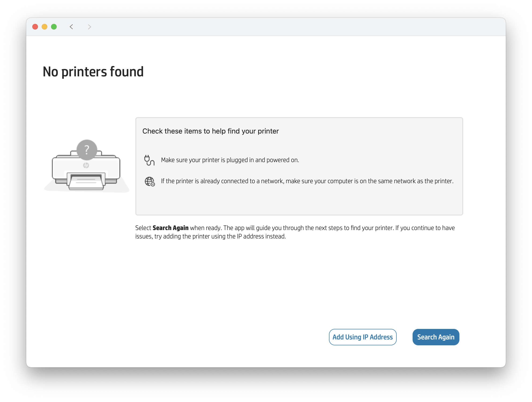532x402 pixels.
Task: Click the question mark badge on printer
Action: tap(87, 150)
